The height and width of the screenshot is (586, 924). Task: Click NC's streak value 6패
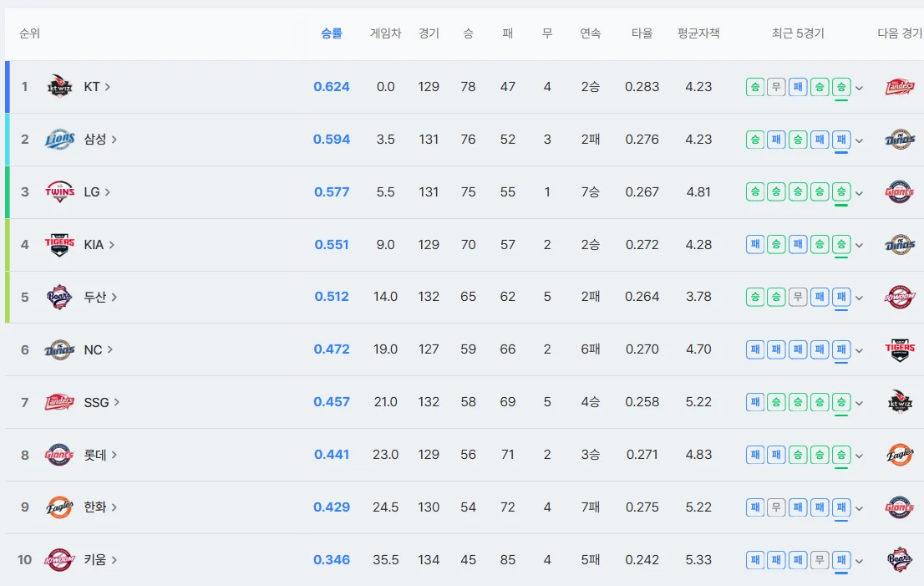(590, 349)
